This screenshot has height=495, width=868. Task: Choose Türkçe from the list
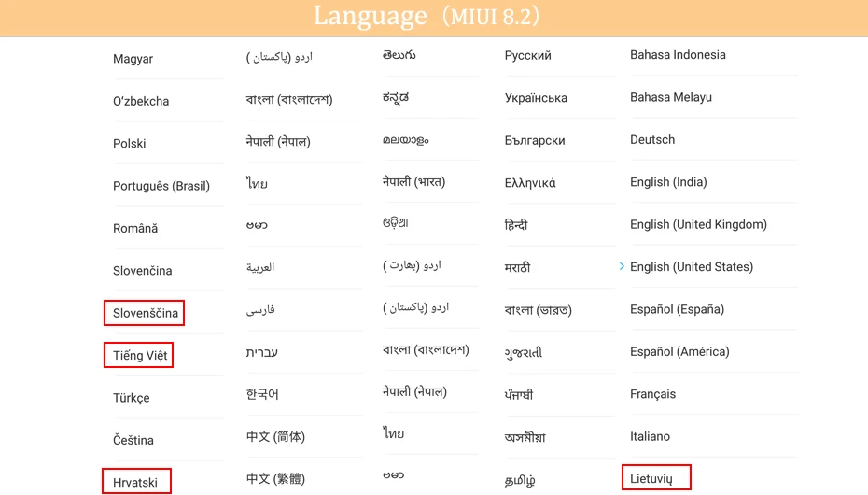coord(132,398)
